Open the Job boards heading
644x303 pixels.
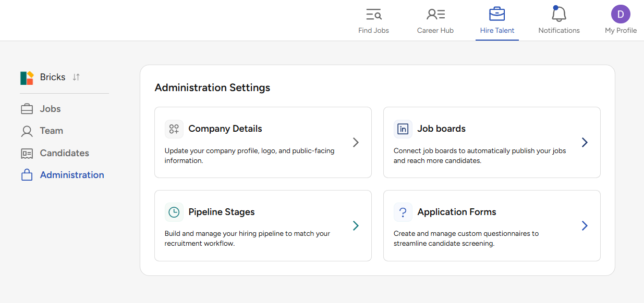coord(441,129)
